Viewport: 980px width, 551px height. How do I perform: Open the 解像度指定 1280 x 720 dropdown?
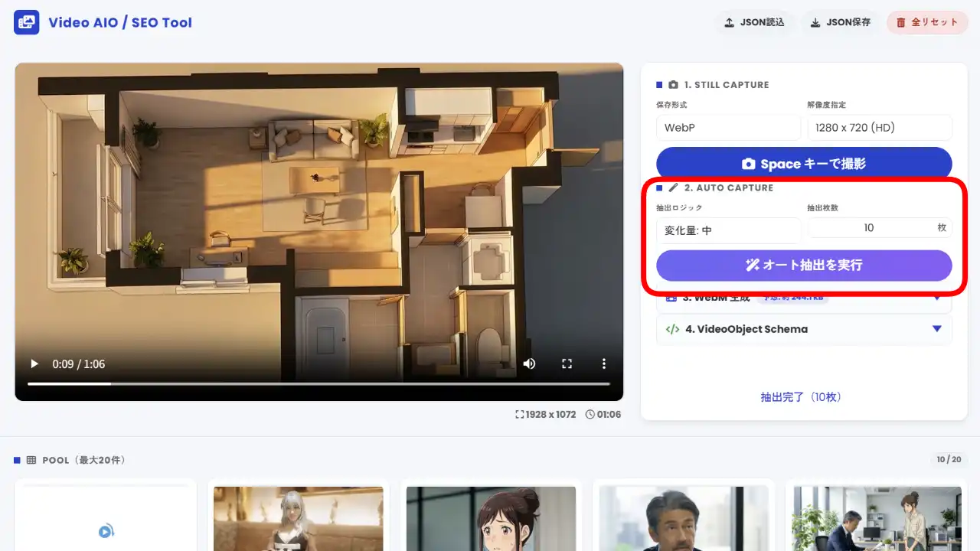point(879,128)
